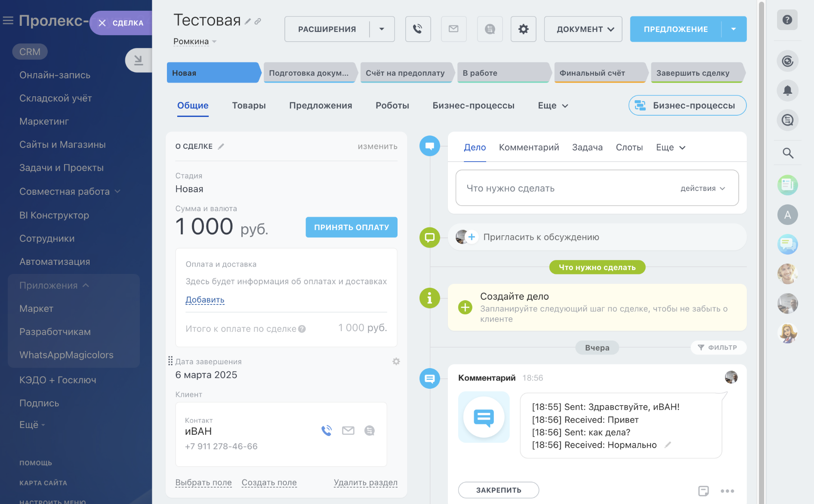Open the chat bubble icon in header
This screenshot has height=504, width=814.
pyautogui.click(x=490, y=29)
